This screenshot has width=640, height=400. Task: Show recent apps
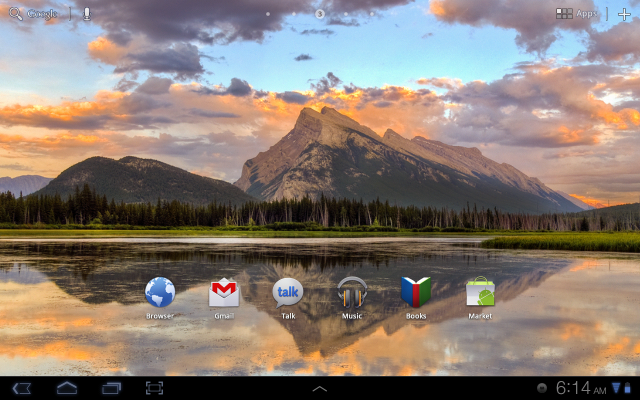click(111, 388)
